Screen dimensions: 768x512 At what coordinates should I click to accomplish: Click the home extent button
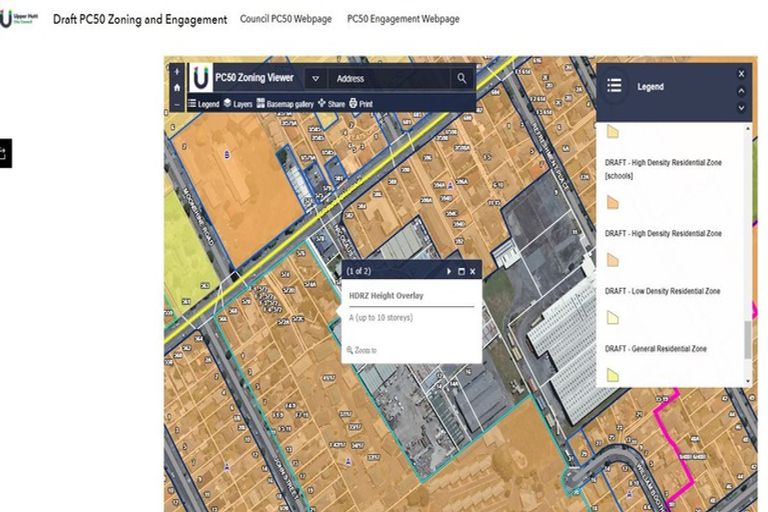(x=176, y=87)
